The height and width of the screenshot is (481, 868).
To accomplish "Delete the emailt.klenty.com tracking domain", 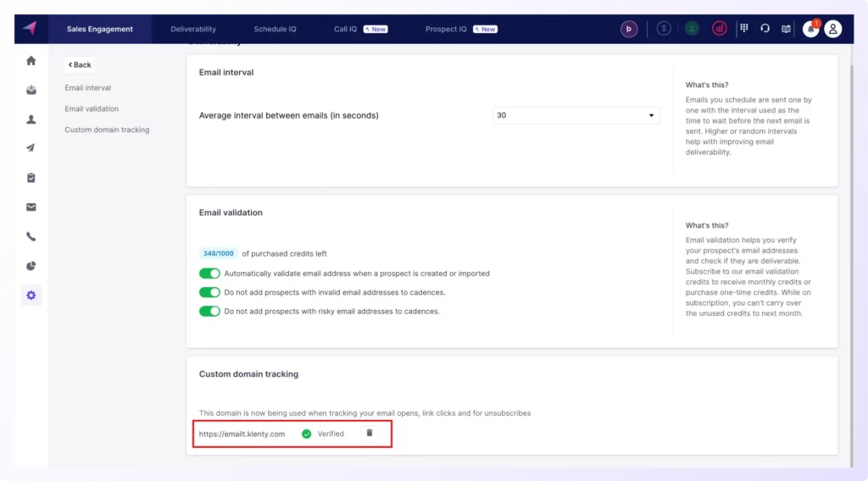I will [370, 433].
